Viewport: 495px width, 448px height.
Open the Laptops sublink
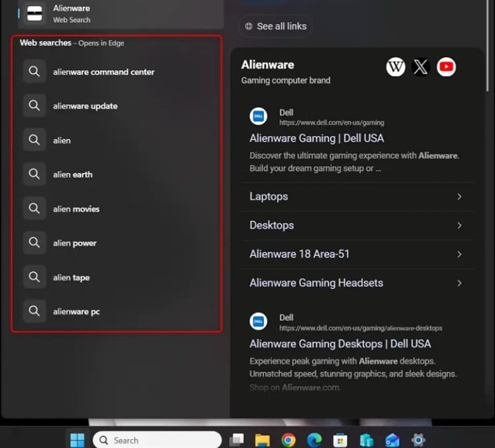tap(357, 197)
